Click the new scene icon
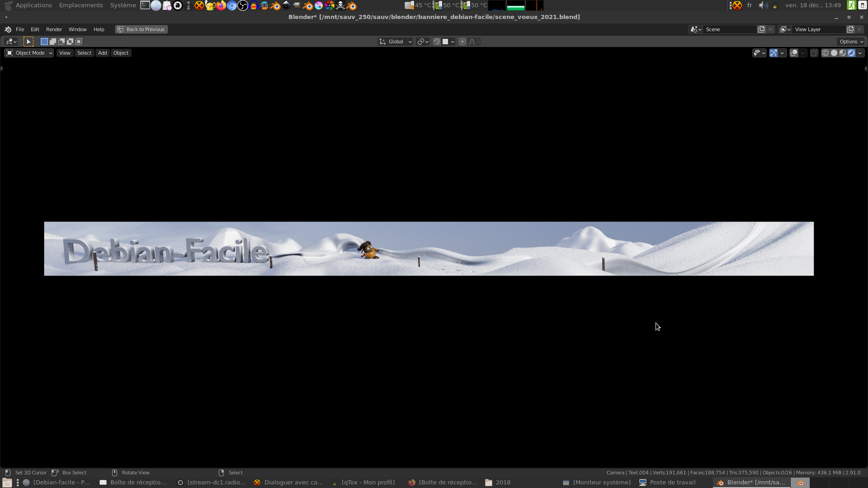868x488 pixels. click(761, 29)
